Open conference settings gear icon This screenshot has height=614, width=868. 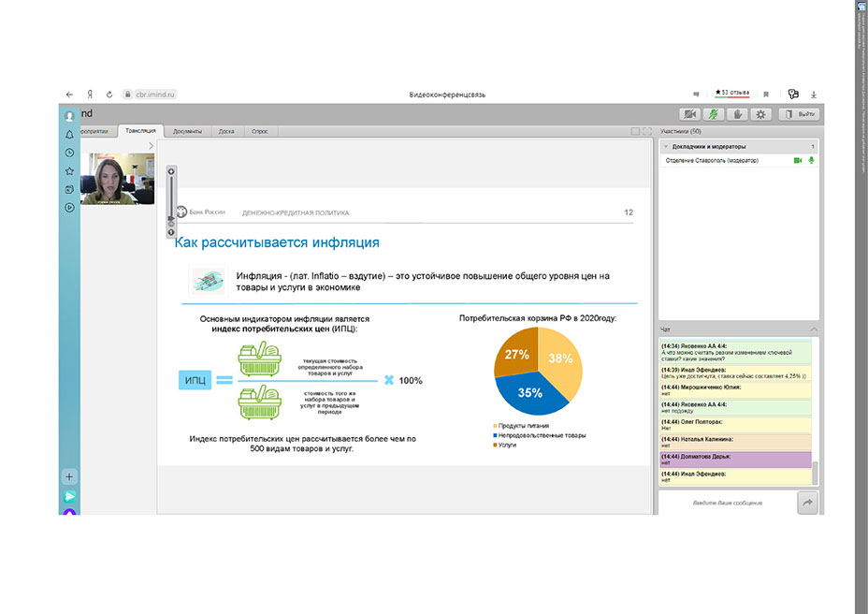pos(761,114)
